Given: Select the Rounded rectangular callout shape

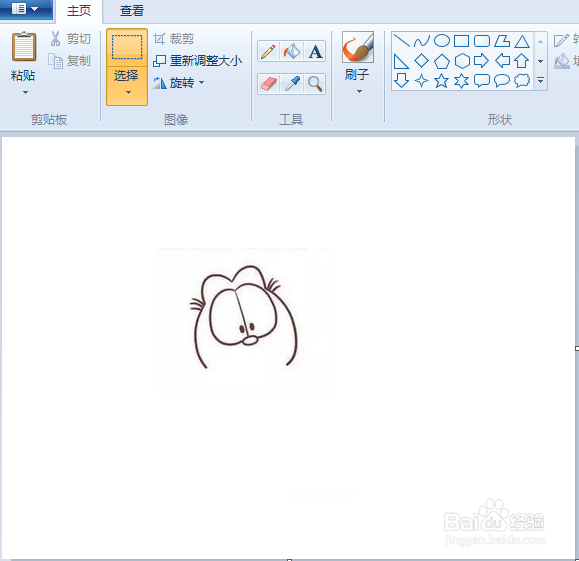Looking at the screenshot, I should 482,80.
